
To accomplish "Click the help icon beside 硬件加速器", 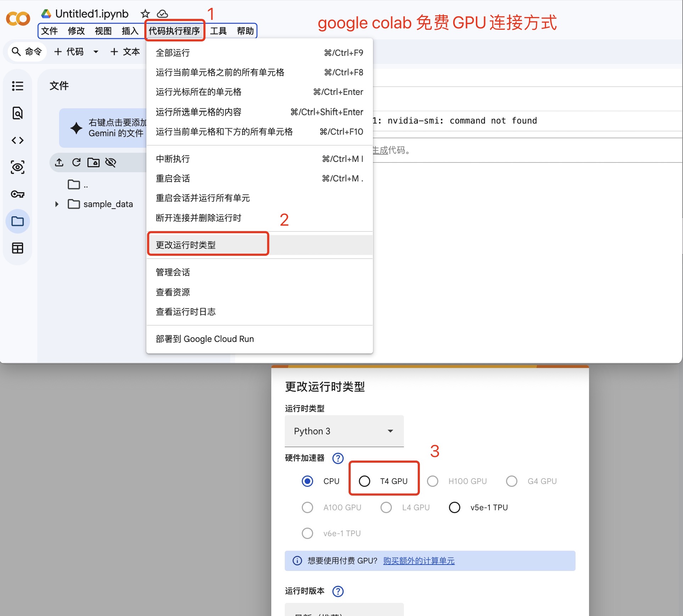I will tap(338, 458).
